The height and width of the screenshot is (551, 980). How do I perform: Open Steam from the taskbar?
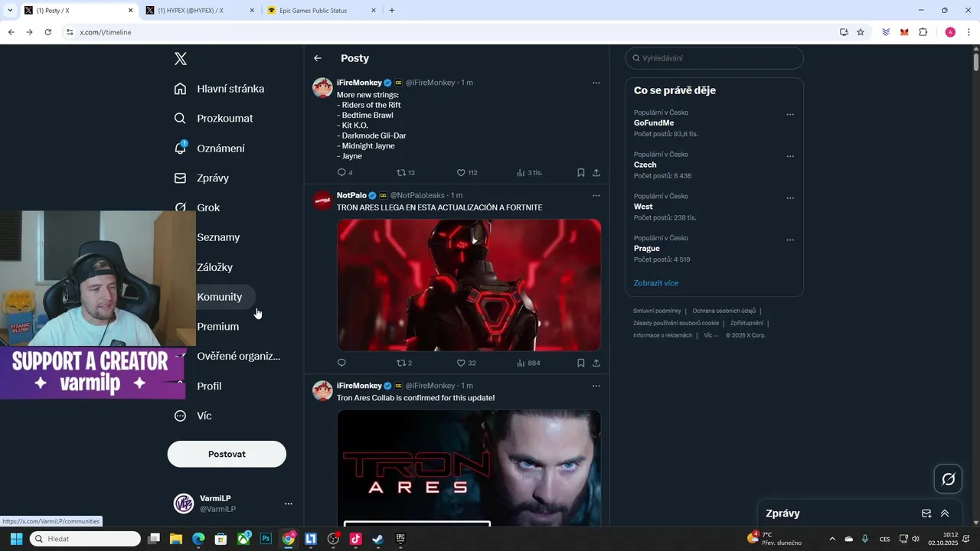pyautogui.click(x=378, y=539)
